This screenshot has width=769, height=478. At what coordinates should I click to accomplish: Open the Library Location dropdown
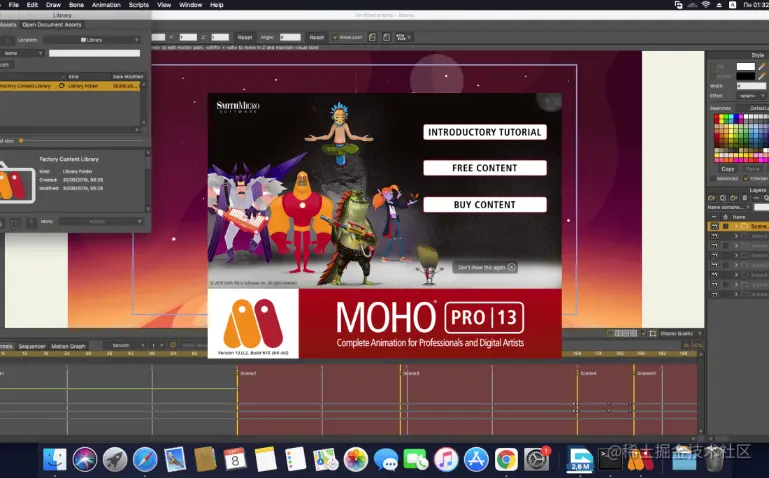pyautogui.click(x=91, y=40)
